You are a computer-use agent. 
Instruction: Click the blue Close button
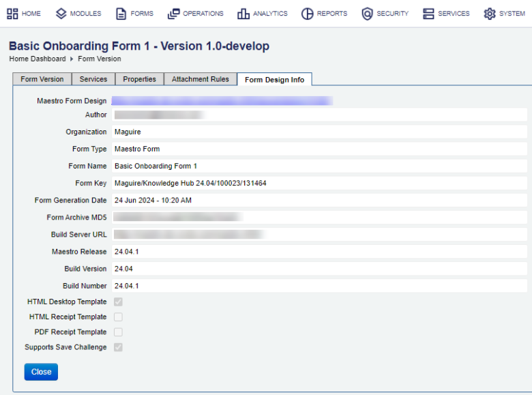pos(41,372)
